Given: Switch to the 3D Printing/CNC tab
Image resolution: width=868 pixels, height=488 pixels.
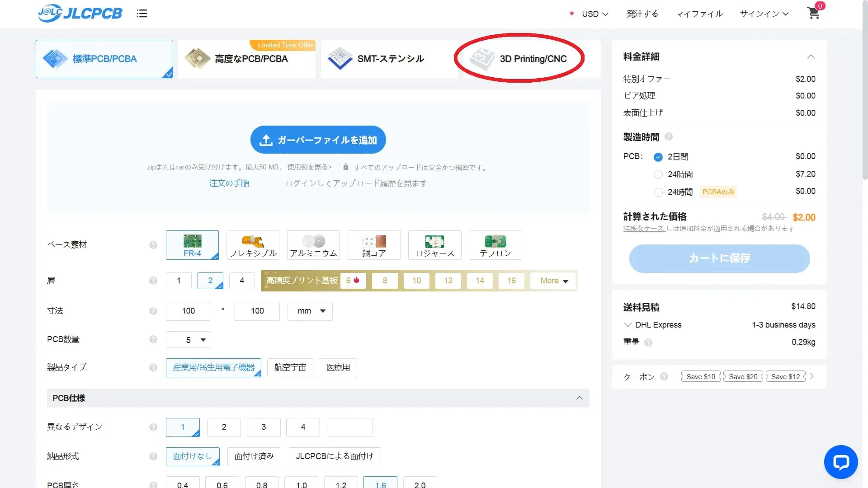Looking at the screenshot, I should (533, 59).
